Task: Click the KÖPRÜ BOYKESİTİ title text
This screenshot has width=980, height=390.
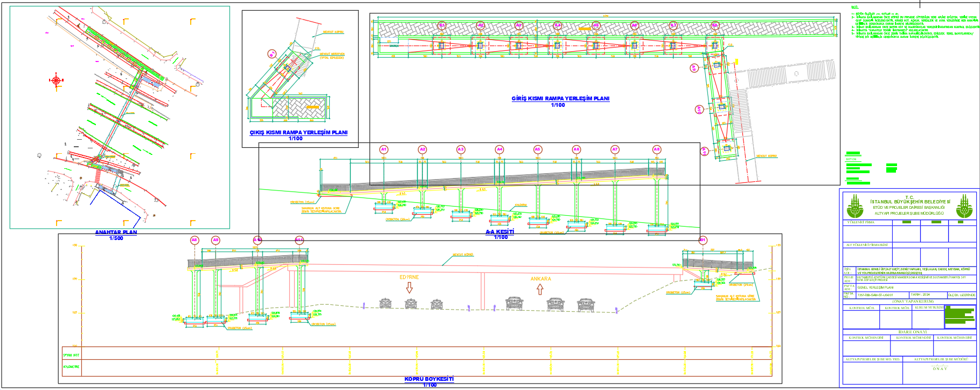Action: 429,379
